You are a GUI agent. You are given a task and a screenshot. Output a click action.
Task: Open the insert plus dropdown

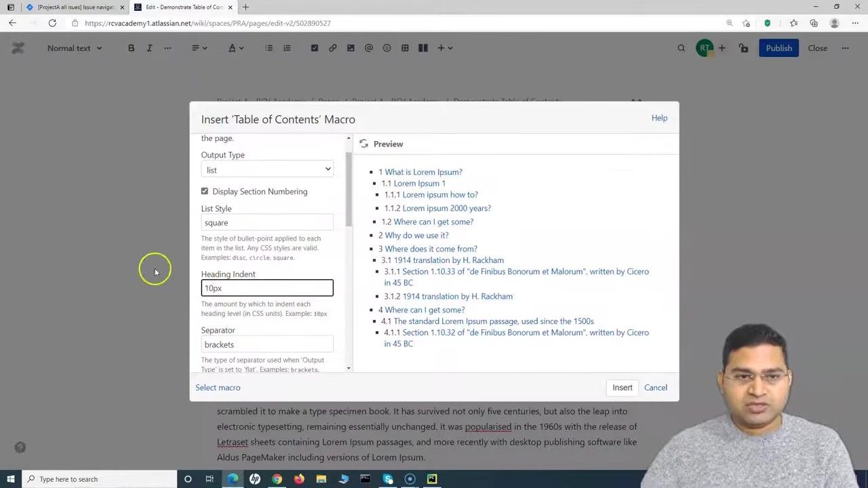tap(445, 48)
